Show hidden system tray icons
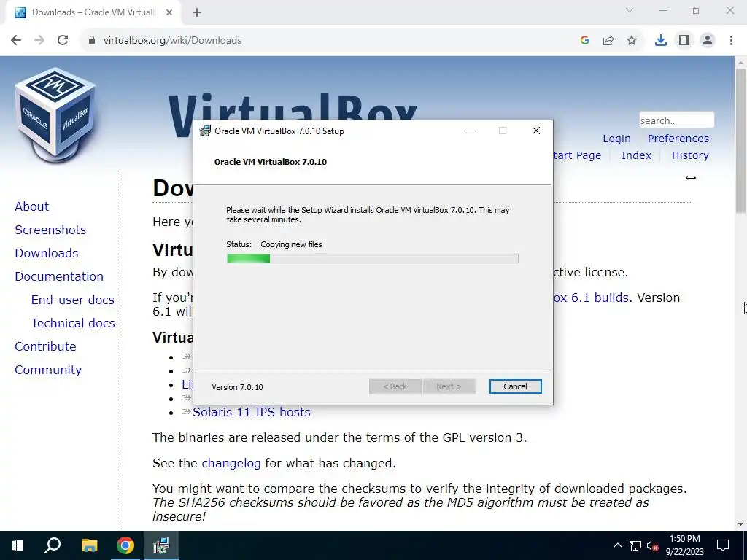 click(x=617, y=545)
